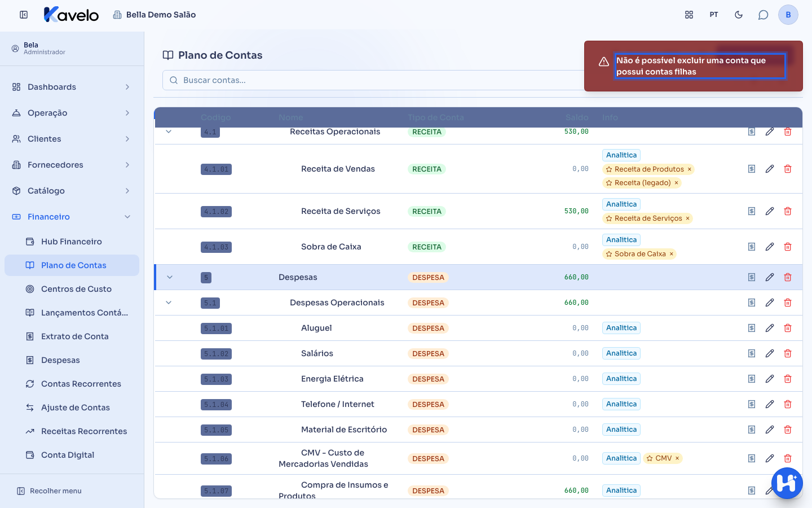Expand the Operação menu
The image size is (812, 508).
(x=72, y=113)
